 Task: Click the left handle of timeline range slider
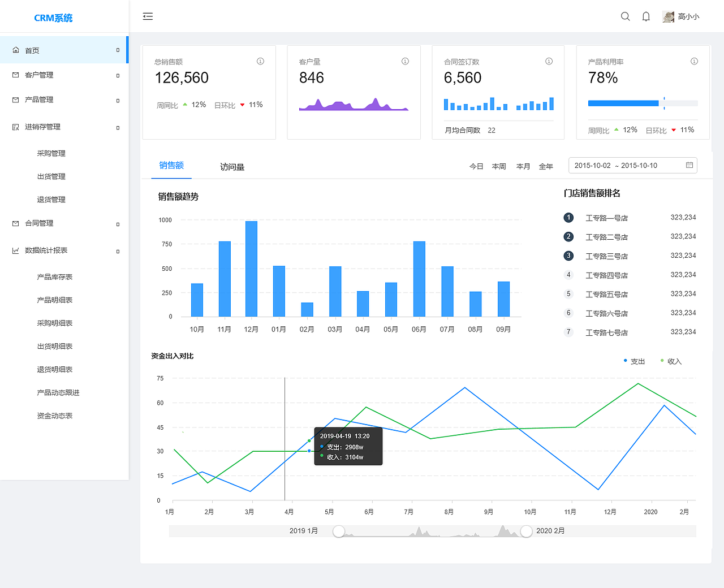click(x=339, y=531)
